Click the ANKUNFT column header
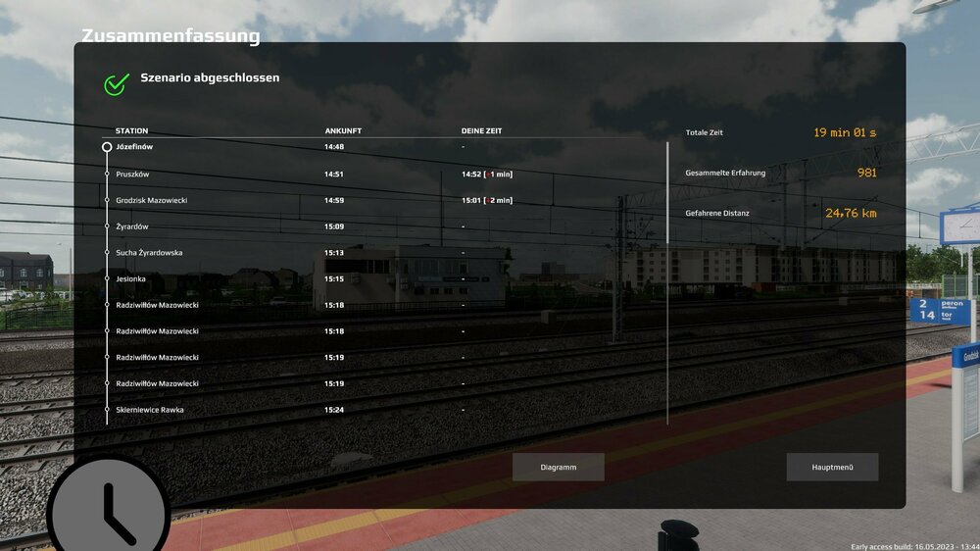980x551 pixels. [x=343, y=130]
